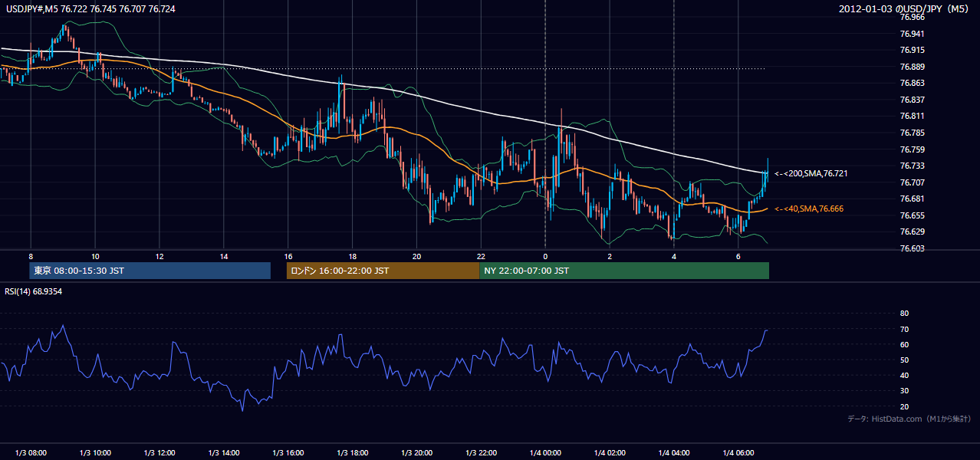Click price axis value 76.733
This screenshot has height=460, width=980.
[x=913, y=166]
